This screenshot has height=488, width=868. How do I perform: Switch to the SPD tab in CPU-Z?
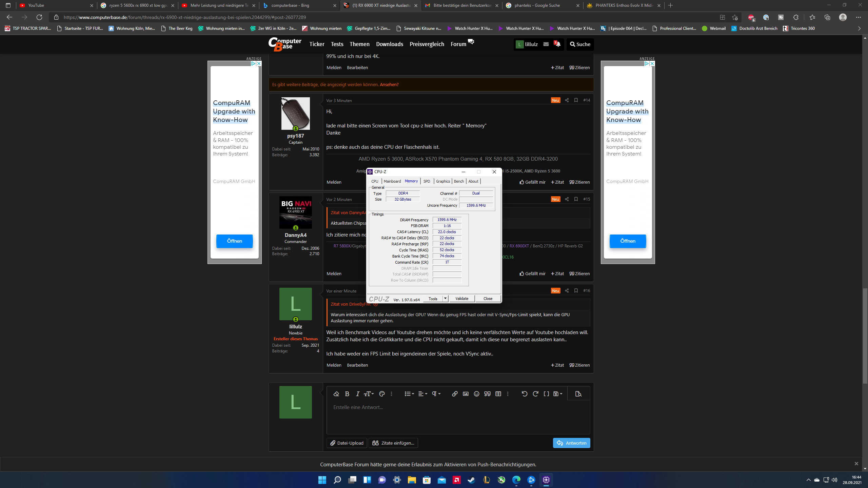pyautogui.click(x=427, y=181)
